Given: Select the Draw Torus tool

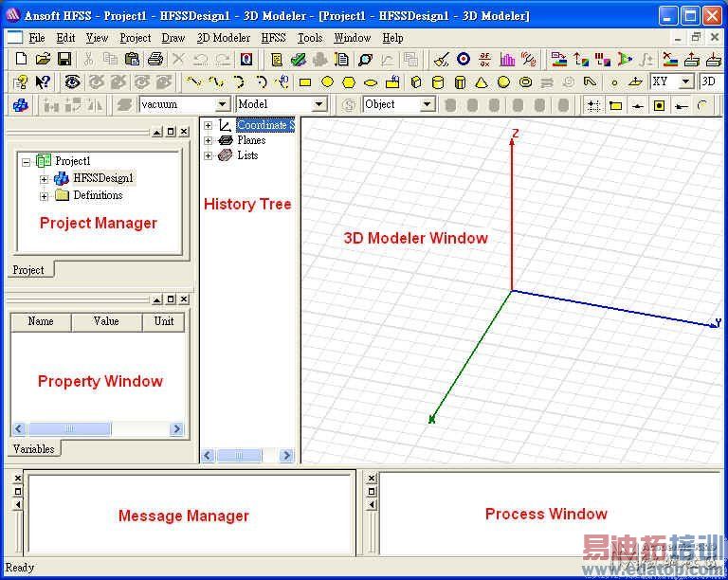Looking at the screenshot, I should (x=525, y=82).
